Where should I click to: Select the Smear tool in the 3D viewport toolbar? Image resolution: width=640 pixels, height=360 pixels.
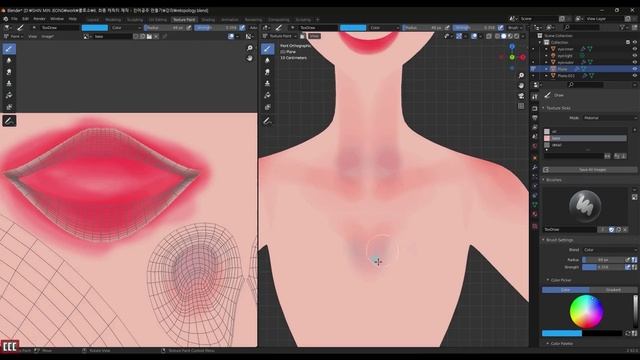(x=267, y=72)
